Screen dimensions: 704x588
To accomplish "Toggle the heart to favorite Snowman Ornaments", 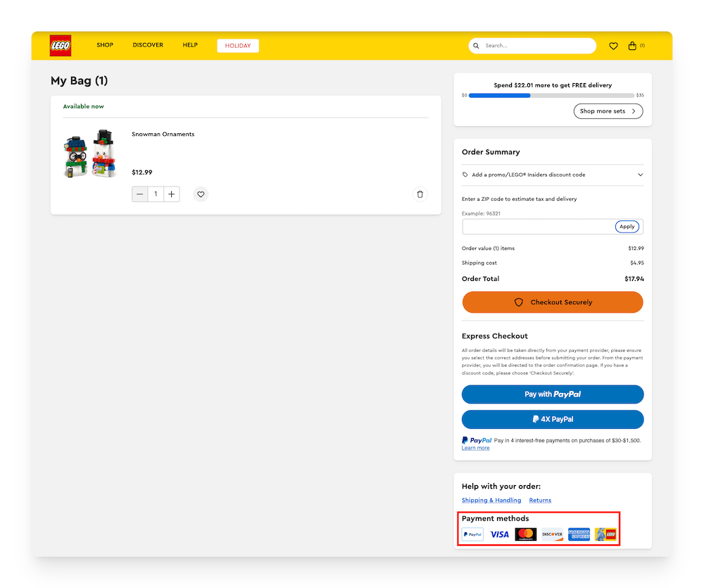I will pyautogui.click(x=201, y=194).
